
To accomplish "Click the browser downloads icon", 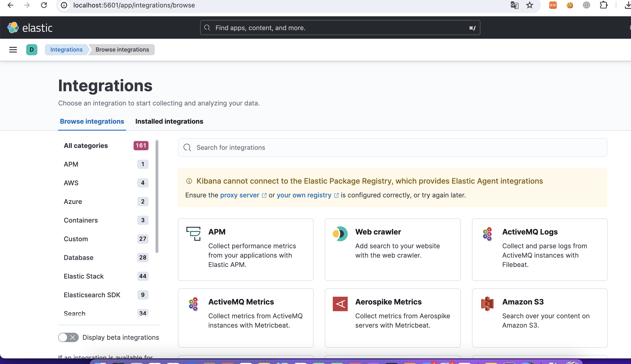I will pyautogui.click(x=628, y=5).
